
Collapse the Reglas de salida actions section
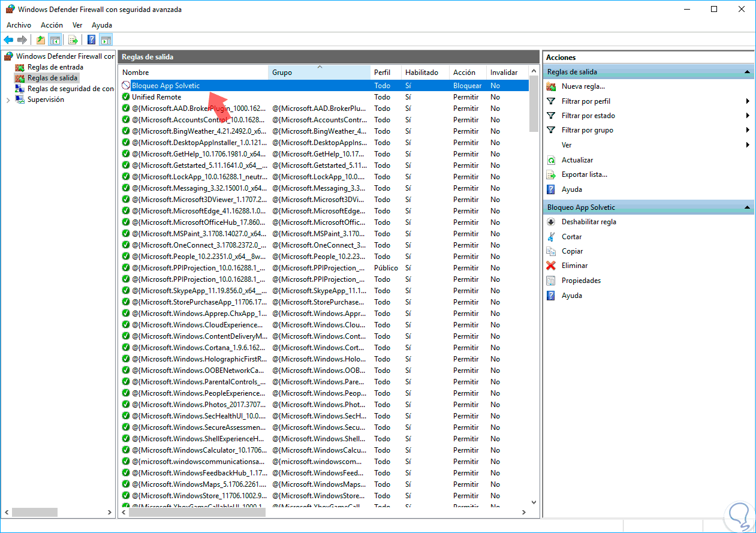click(747, 72)
